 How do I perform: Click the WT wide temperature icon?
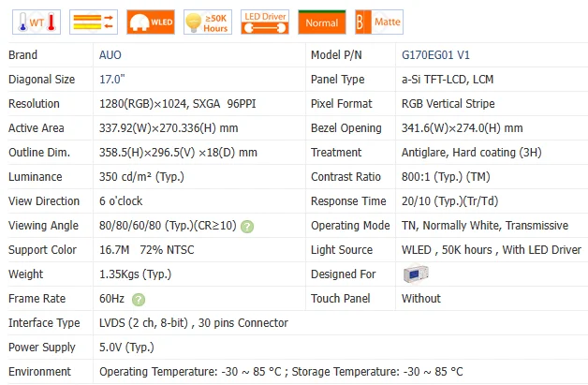[37, 22]
